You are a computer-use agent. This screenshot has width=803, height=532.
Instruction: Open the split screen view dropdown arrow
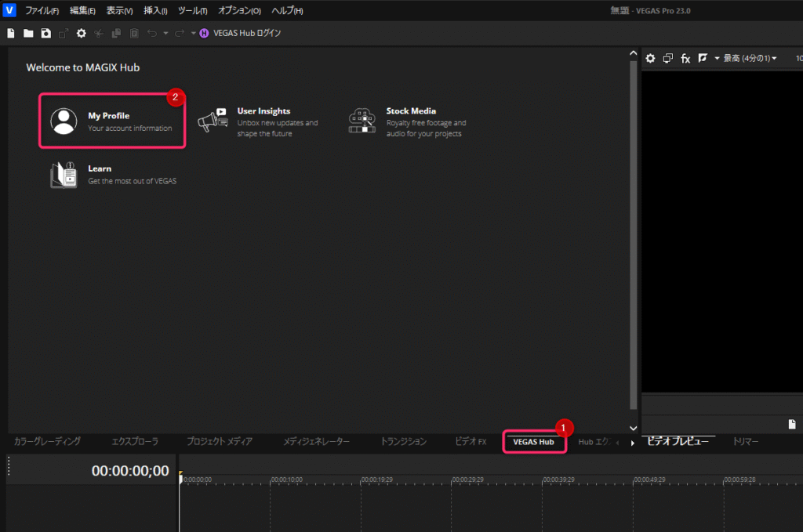[x=717, y=59]
